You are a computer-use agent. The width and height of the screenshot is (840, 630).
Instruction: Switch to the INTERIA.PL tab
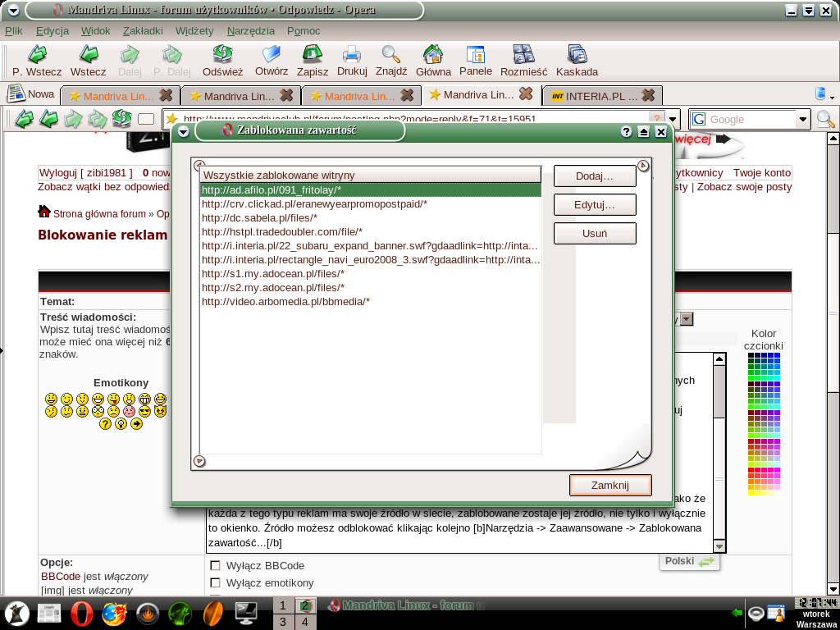[x=602, y=96]
